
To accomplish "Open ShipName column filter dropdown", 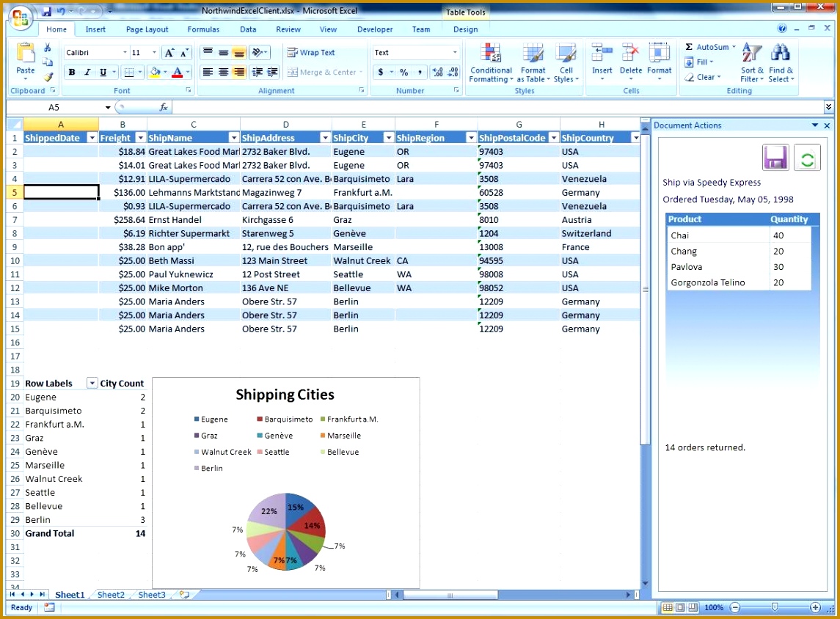I will pyautogui.click(x=233, y=138).
